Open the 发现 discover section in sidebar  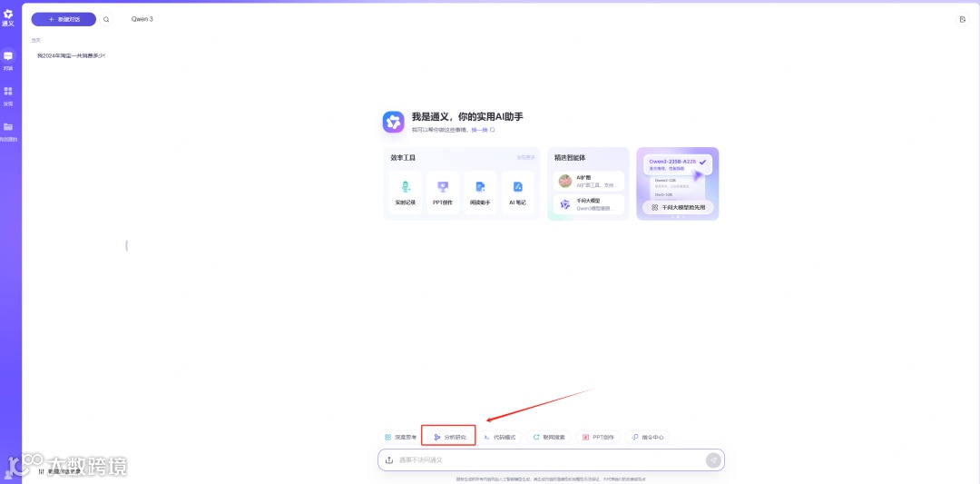click(x=8, y=95)
